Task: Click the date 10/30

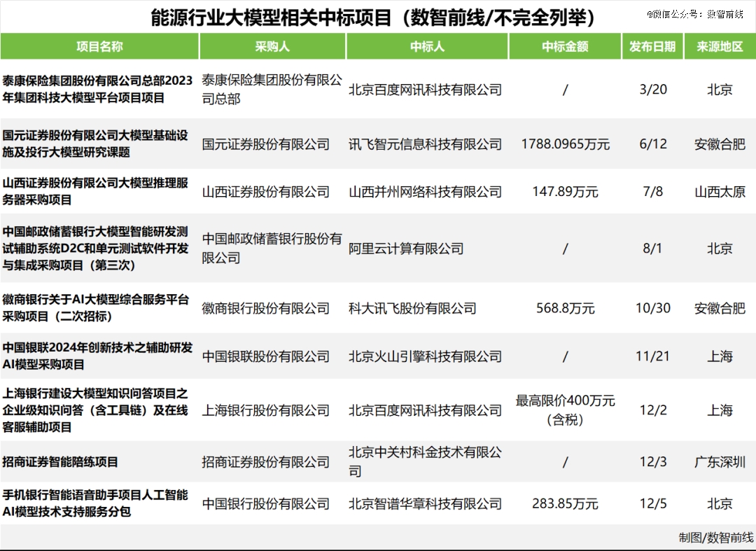Action: (653, 309)
